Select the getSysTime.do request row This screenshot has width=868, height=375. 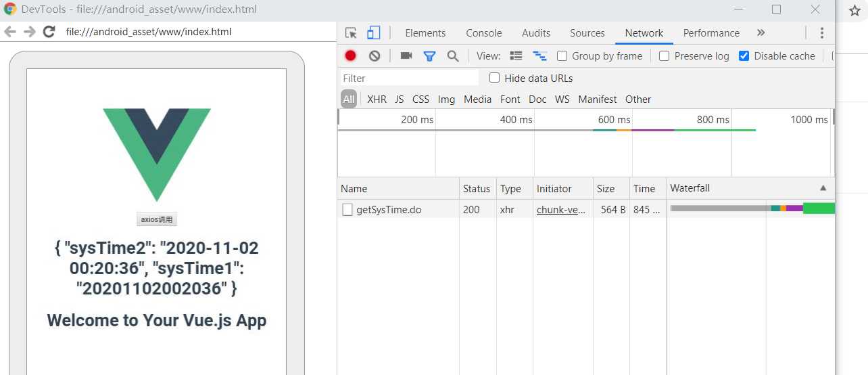(586, 210)
